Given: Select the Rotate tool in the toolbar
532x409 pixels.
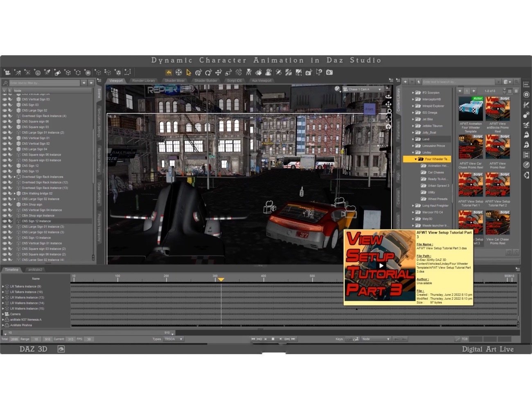Looking at the screenshot, I should click(x=209, y=72).
